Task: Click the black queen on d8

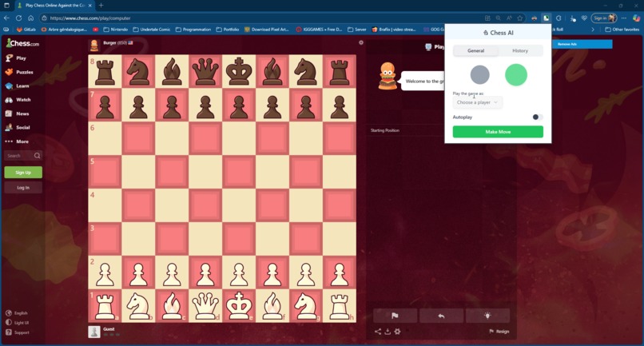Action: [x=205, y=71]
